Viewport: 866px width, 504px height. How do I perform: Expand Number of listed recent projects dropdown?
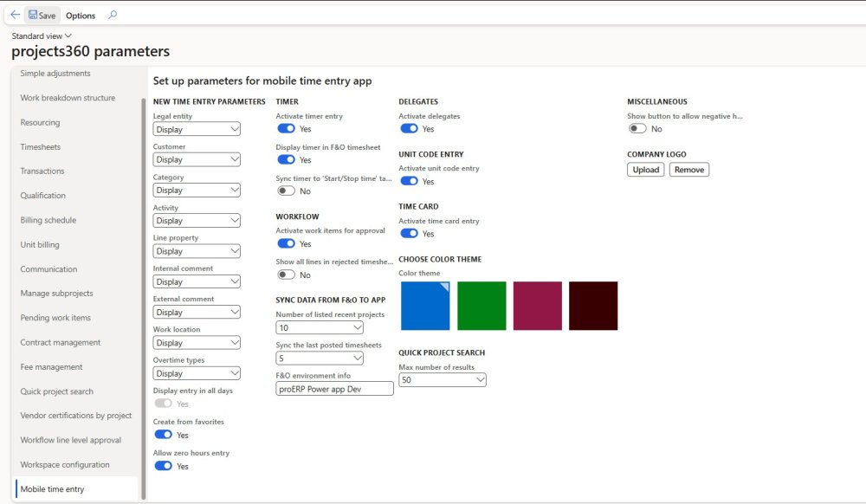point(320,327)
